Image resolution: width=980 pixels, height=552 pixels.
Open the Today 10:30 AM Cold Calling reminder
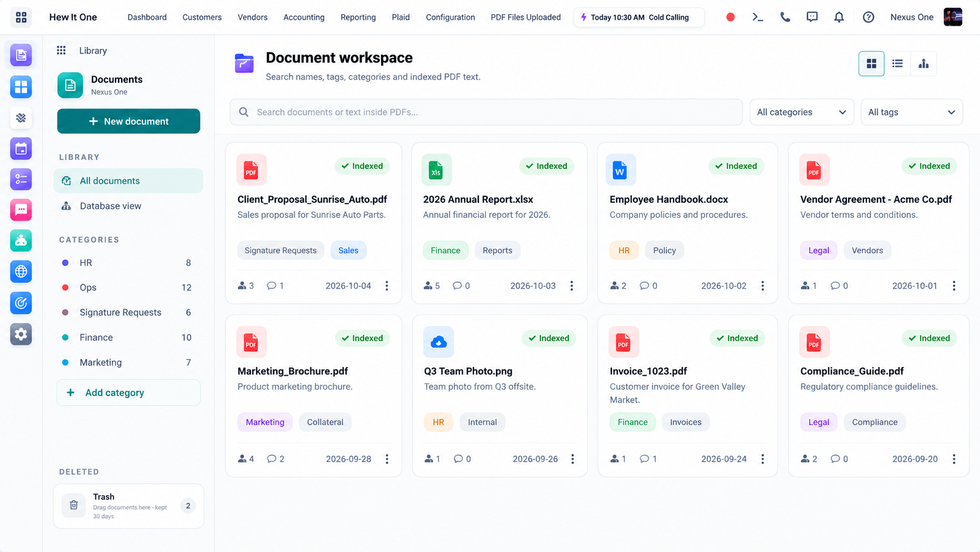click(639, 17)
